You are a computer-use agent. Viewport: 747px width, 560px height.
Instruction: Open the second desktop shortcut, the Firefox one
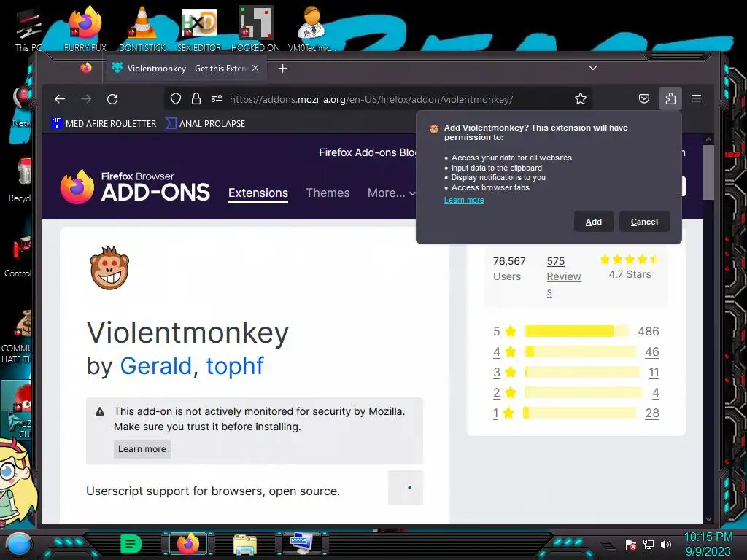(x=85, y=28)
